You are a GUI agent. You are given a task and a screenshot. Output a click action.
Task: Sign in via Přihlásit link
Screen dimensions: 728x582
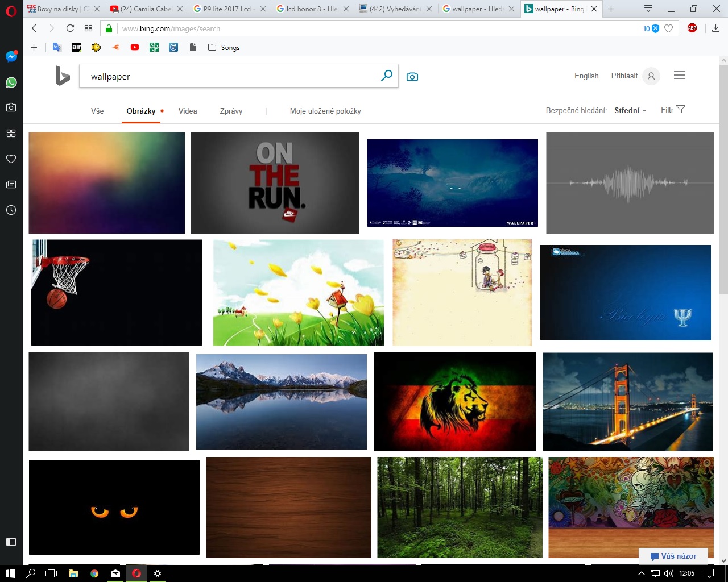(624, 76)
